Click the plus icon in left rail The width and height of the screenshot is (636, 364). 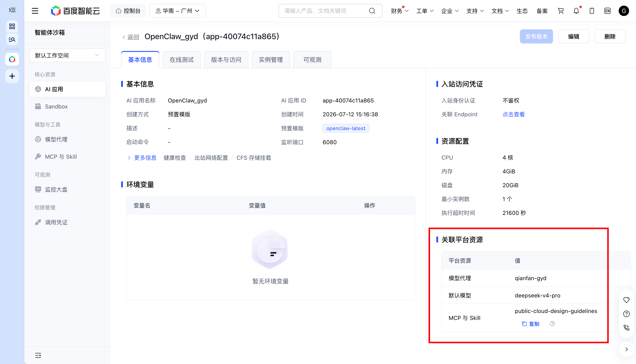click(12, 76)
